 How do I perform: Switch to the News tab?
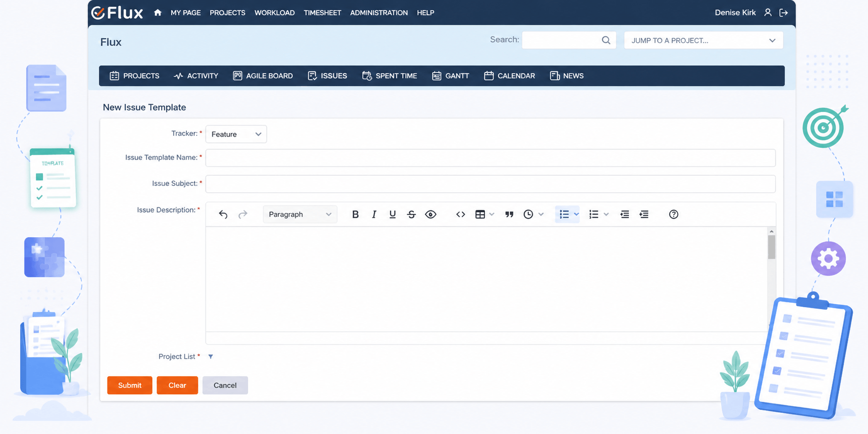coord(567,76)
